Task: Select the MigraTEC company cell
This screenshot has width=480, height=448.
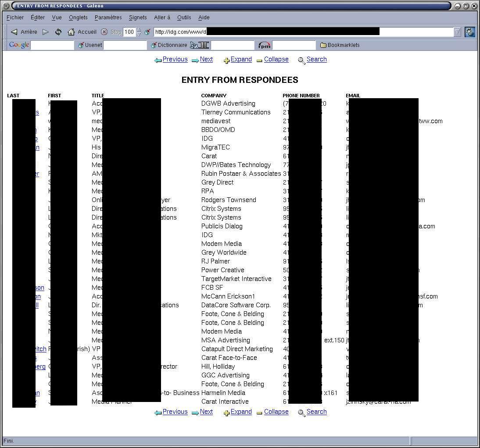Action: tap(215, 147)
